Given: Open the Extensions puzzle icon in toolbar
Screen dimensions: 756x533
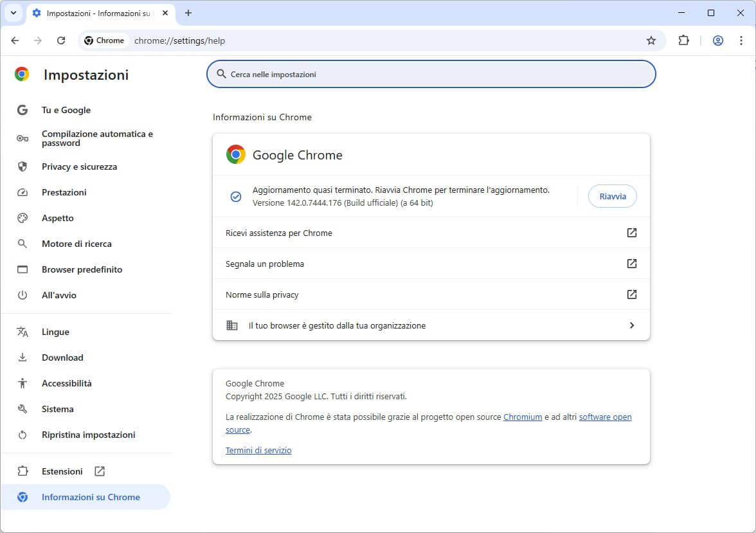Looking at the screenshot, I should pyautogui.click(x=683, y=41).
